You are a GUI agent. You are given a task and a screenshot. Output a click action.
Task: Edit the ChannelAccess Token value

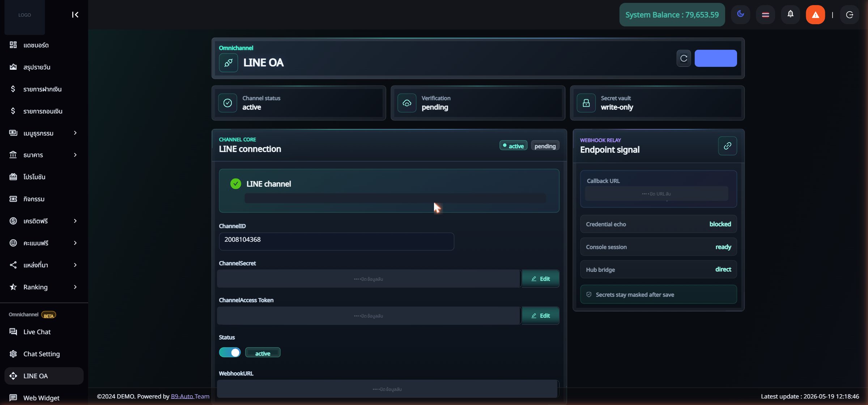click(x=540, y=315)
